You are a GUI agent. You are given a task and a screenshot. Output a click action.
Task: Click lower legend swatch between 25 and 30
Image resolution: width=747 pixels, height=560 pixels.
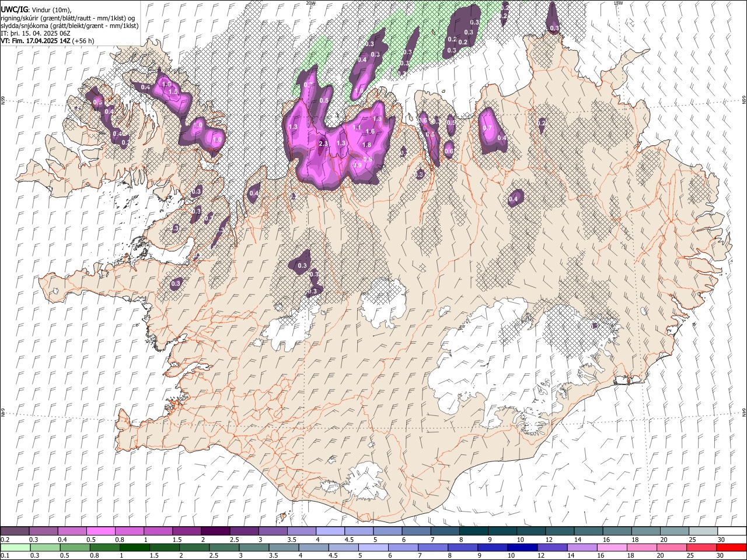pyautogui.click(x=701, y=547)
